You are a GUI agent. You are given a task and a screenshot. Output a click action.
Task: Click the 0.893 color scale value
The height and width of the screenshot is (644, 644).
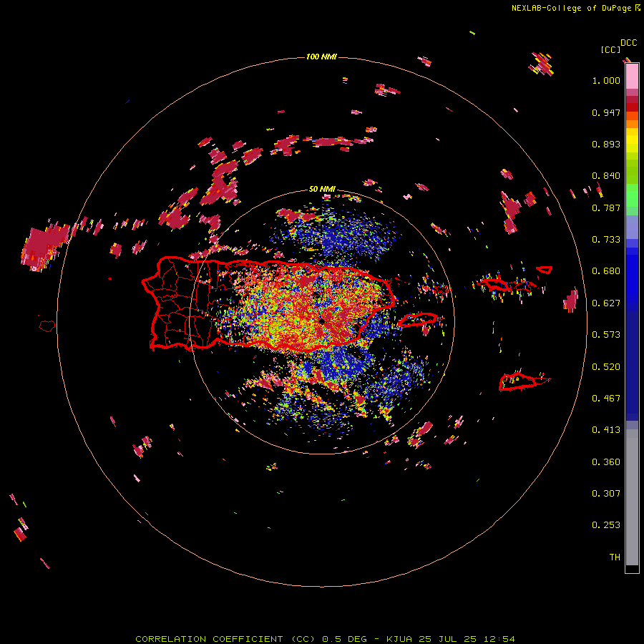click(606, 144)
